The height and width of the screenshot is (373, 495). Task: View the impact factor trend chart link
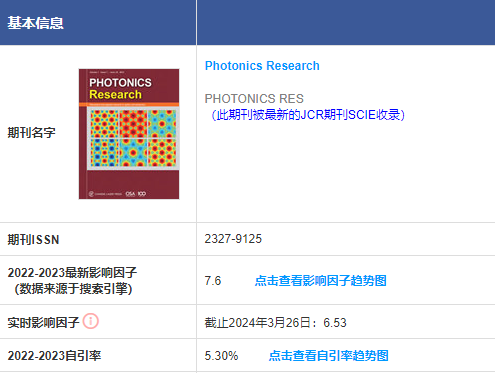(x=320, y=281)
